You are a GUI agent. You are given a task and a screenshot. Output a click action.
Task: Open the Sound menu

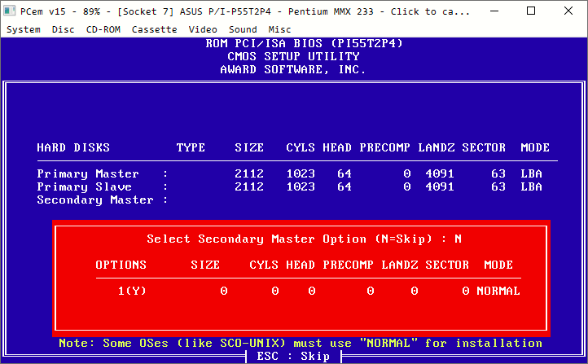[243, 29]
